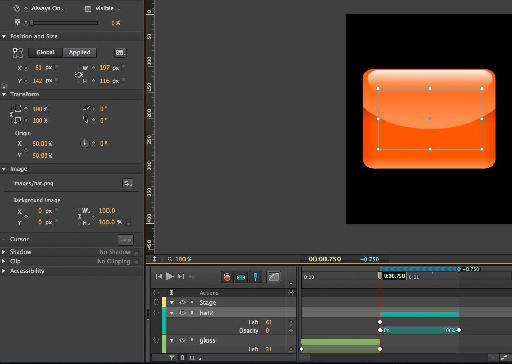Add keyframe diamond for hat2 Left
Viewport: 512px width, 364px height.
point(291,322)
